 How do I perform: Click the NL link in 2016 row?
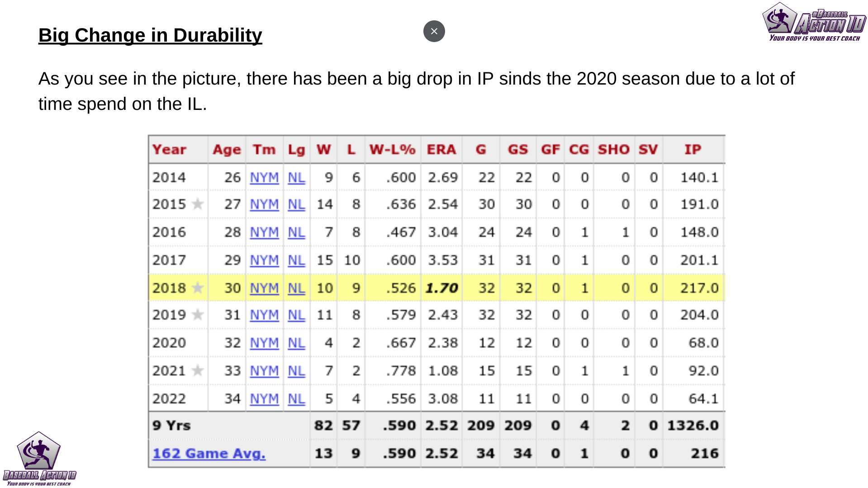tap(296, 232)
